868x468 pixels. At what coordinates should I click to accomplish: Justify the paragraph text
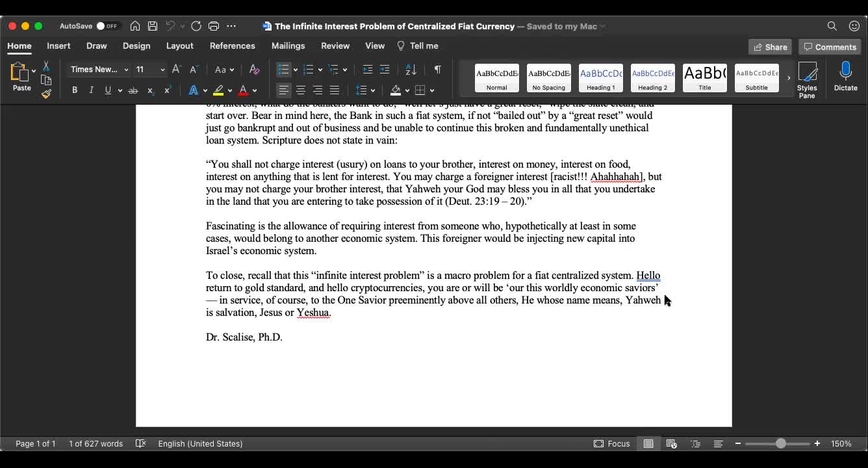pos(335,90)
